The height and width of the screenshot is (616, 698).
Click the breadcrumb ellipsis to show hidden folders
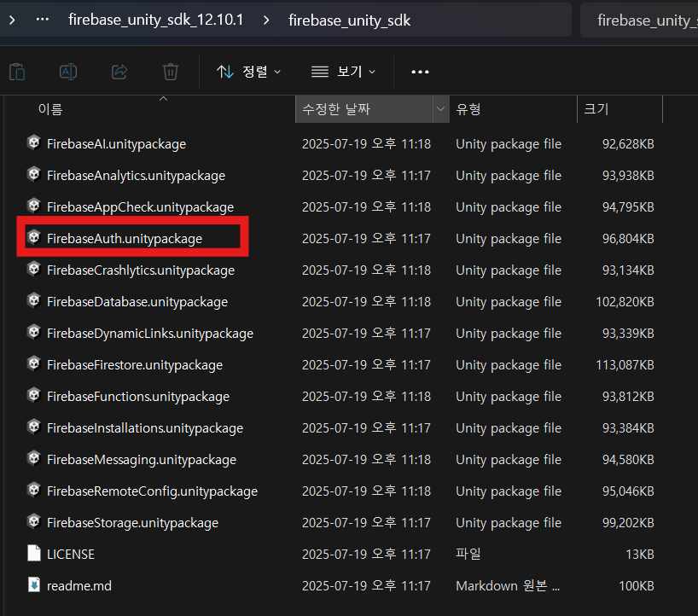(x=43, y=20)
